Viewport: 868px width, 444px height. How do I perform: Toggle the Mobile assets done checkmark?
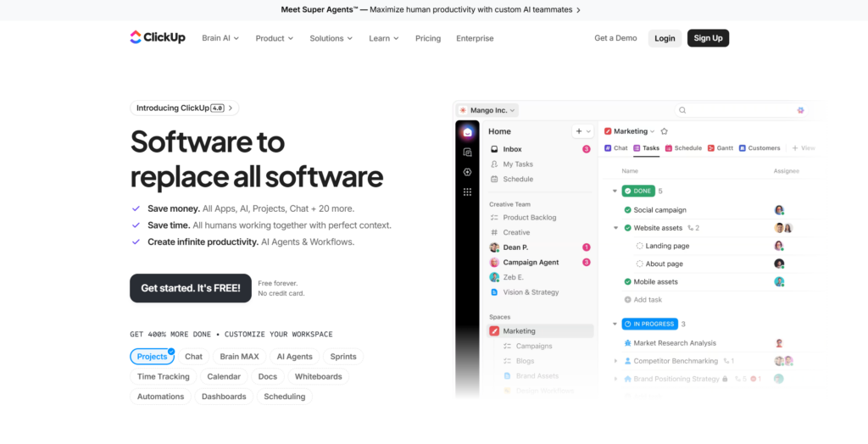[627, 281]
